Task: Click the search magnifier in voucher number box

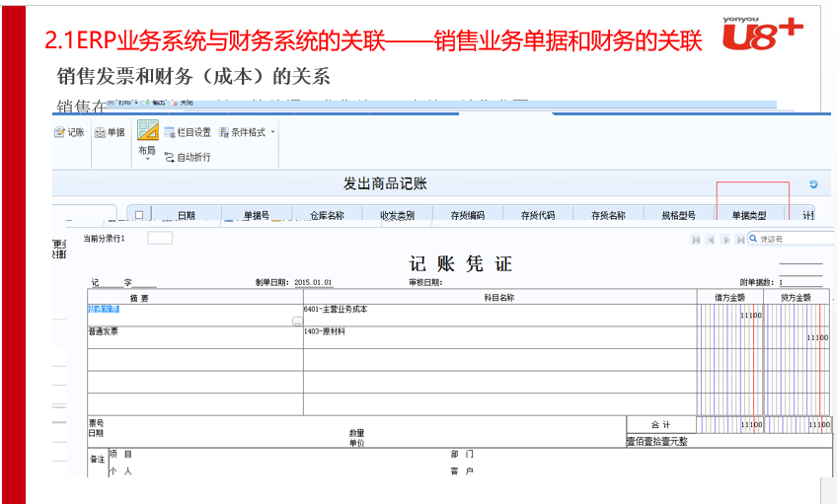Action: point(753,239)
